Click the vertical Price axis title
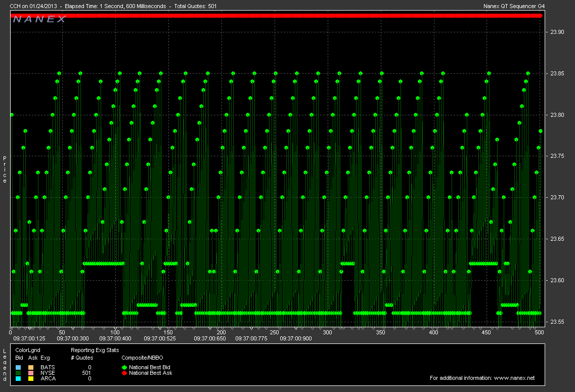575x392 pixels. pyautogui.click(x=5, y=169)
